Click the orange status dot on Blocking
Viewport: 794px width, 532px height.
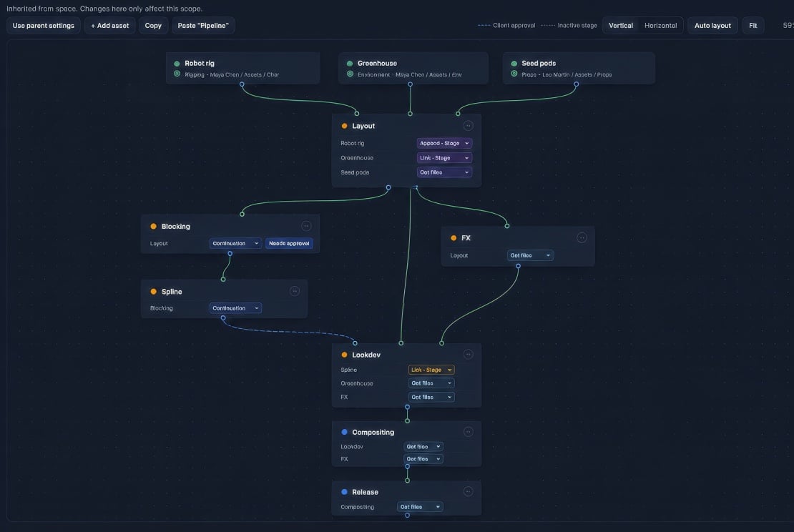click(x=153, y=226)
